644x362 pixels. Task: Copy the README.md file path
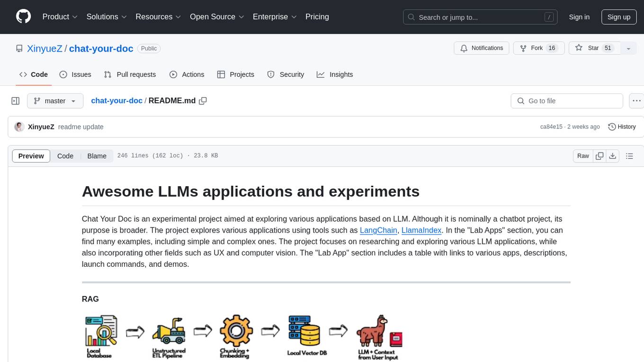point(203,100)
